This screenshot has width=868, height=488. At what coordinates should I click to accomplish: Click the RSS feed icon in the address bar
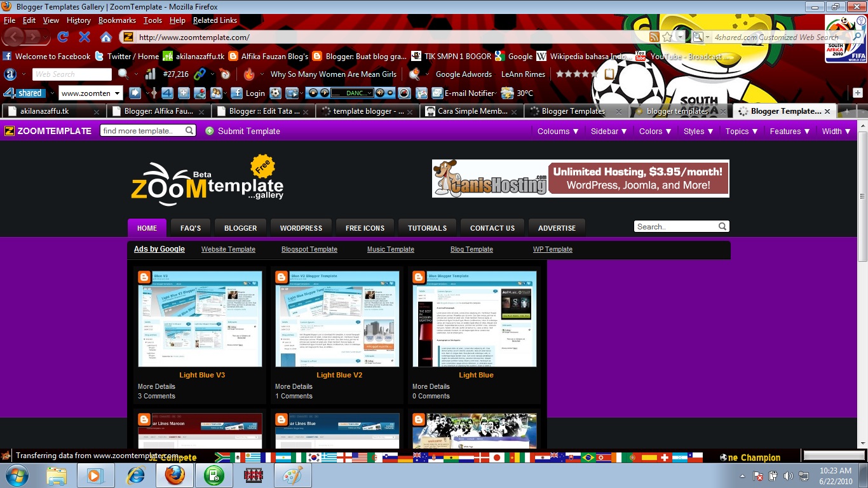654,37
